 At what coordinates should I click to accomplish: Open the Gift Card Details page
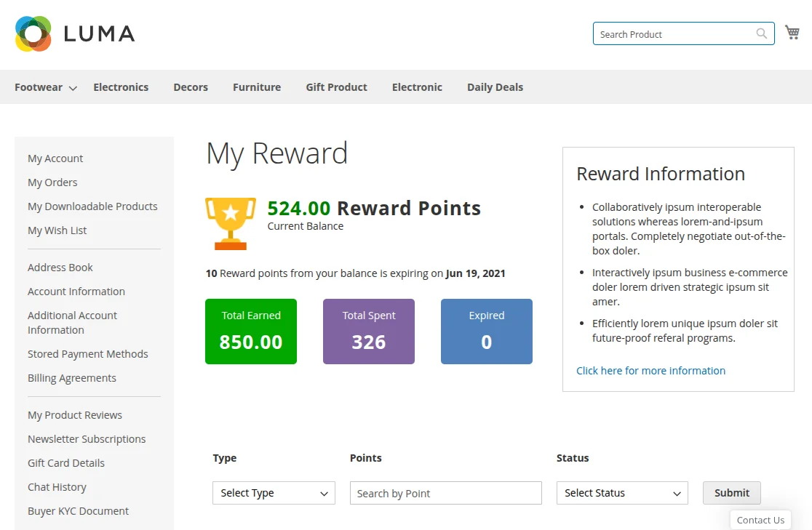click(x=65, y=462)
